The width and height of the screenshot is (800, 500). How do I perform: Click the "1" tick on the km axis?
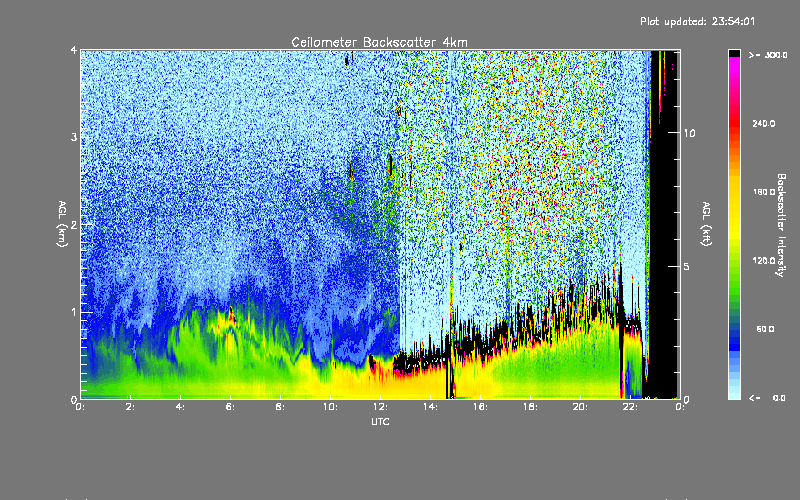pyautogui.click(x=74, y=312)
